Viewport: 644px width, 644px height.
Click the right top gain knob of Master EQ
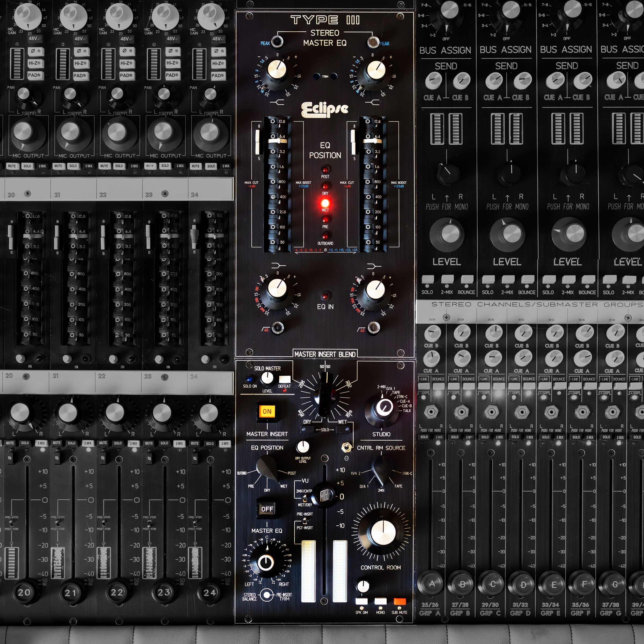click(375, 72)
